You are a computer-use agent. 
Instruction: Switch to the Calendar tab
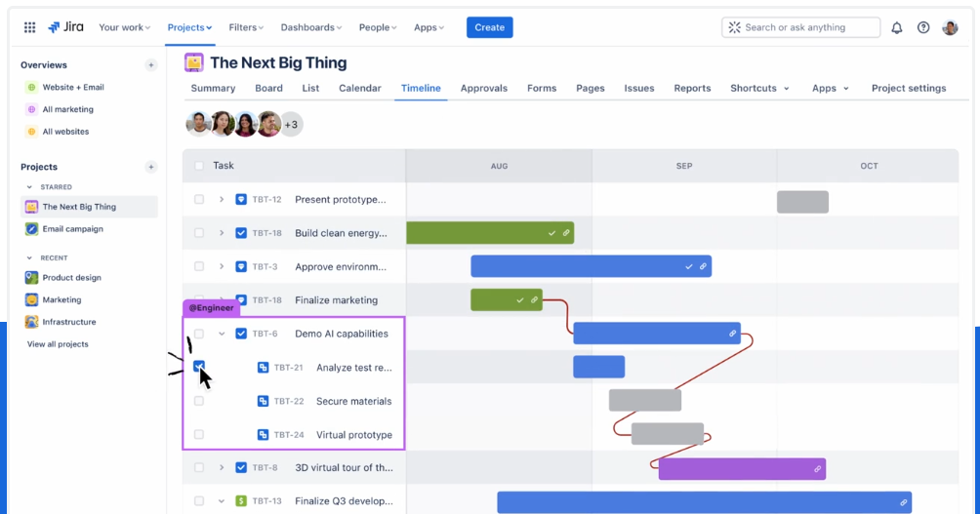coord(360,88)
